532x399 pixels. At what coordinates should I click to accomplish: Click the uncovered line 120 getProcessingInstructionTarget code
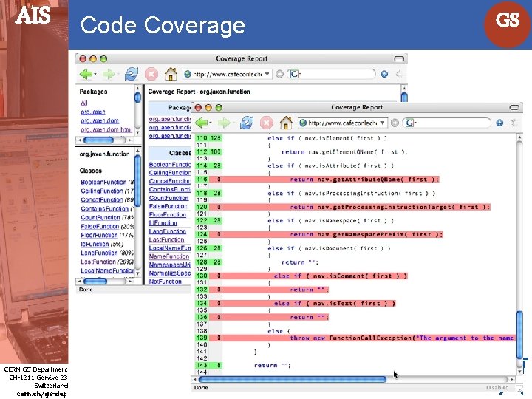tap(390, 207)
